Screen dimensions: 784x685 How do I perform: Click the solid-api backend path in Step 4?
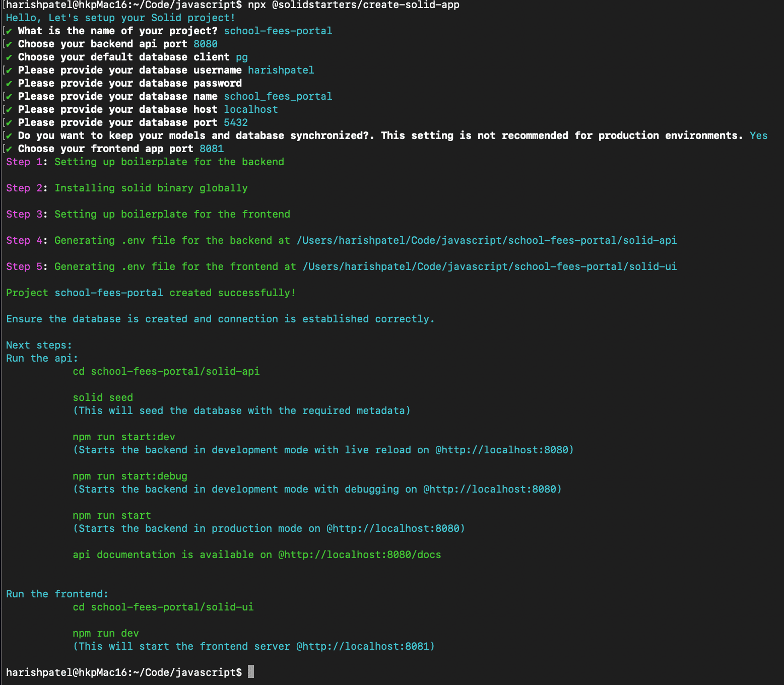point(487,240)
